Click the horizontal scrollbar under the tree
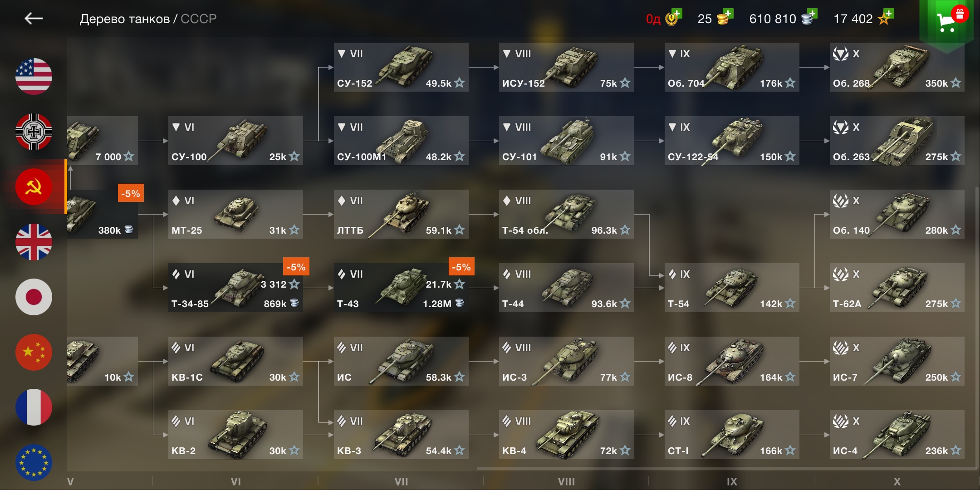The image size is (980, 490). [x=726, y=469]
